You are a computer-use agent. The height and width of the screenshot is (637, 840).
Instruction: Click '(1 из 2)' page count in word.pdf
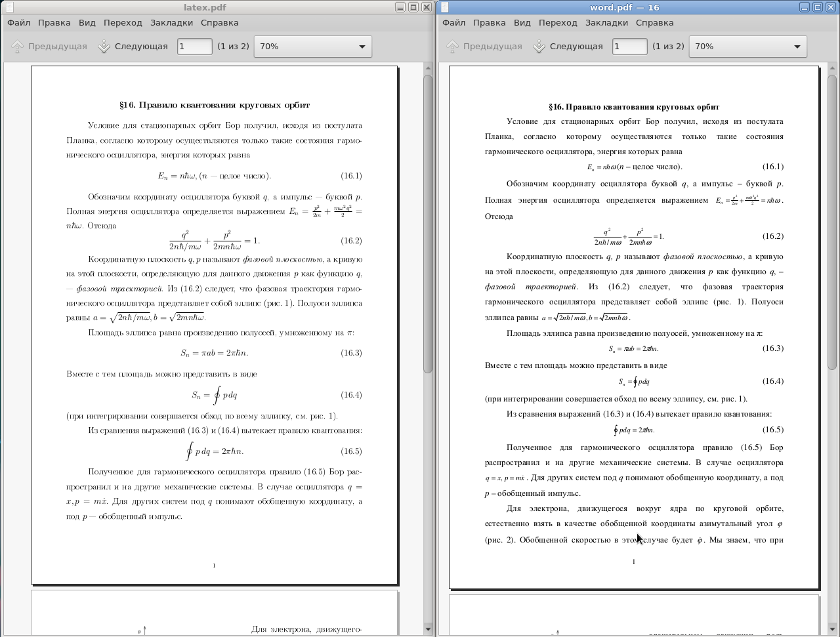[668, 47]
